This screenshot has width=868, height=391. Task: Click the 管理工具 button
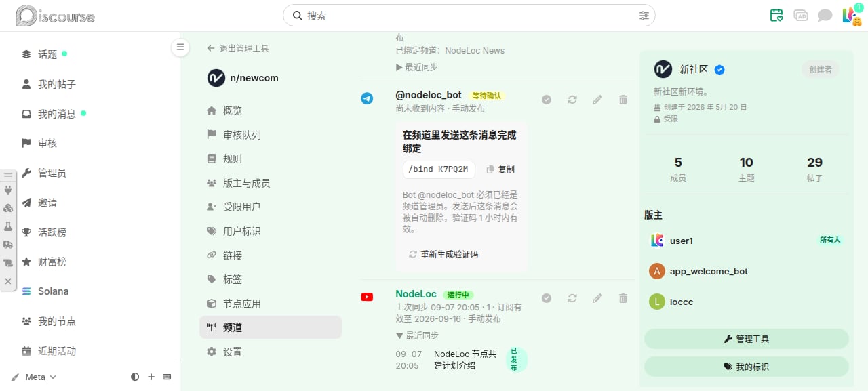(747, 339)
